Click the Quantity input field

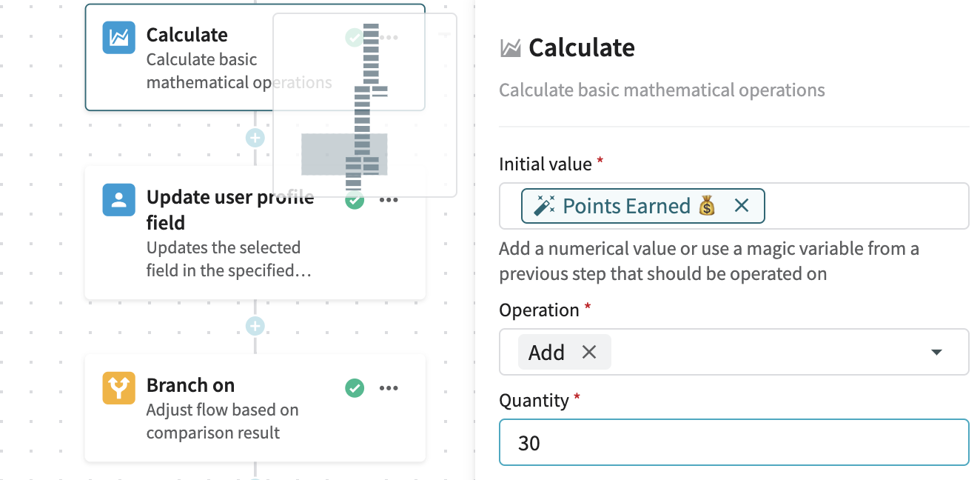(734, 443)
